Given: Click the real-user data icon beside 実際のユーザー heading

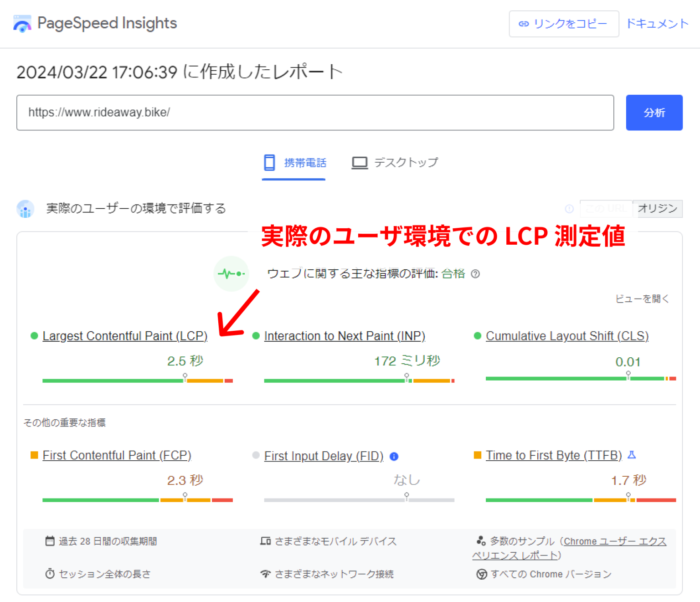Looking at the screenshot, I should [x=26, y=209].
